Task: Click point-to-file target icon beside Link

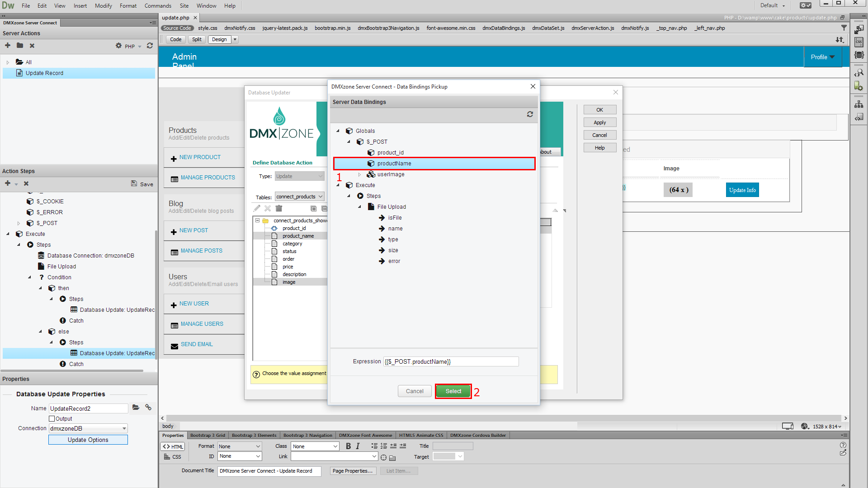Action: (384, 457)
